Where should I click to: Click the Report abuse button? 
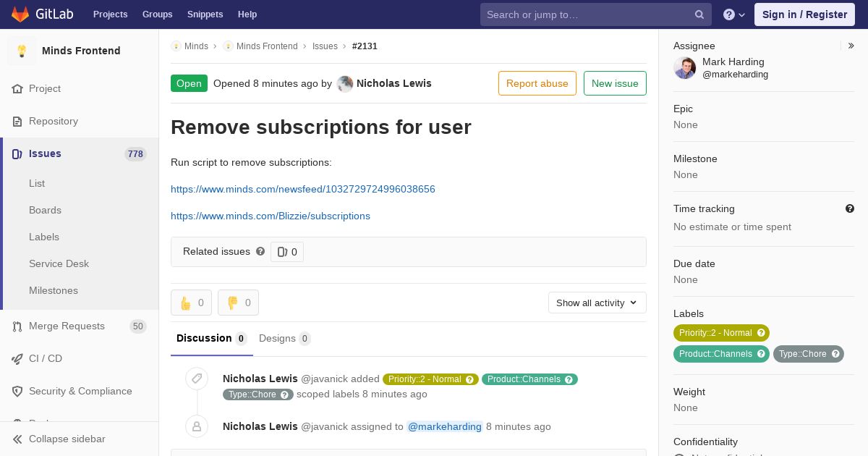tap(537, 83)
